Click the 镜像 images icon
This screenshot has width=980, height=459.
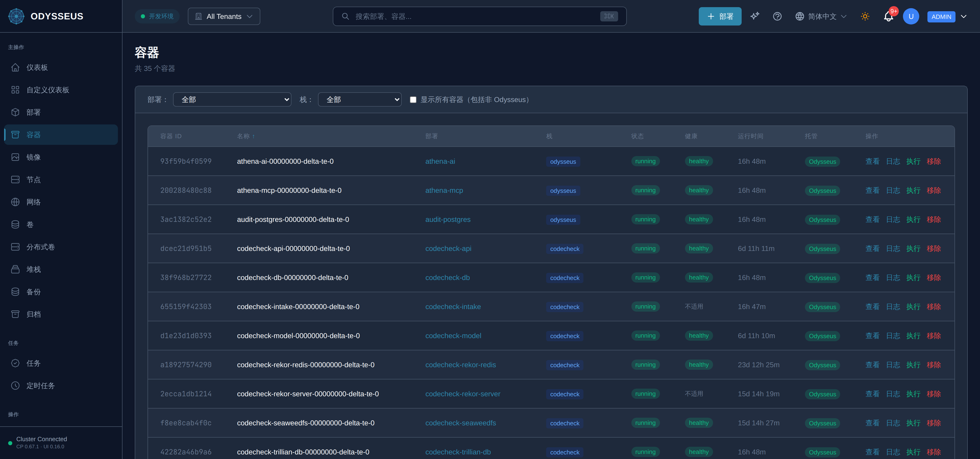pyautogui.click(x=15, y=157)
